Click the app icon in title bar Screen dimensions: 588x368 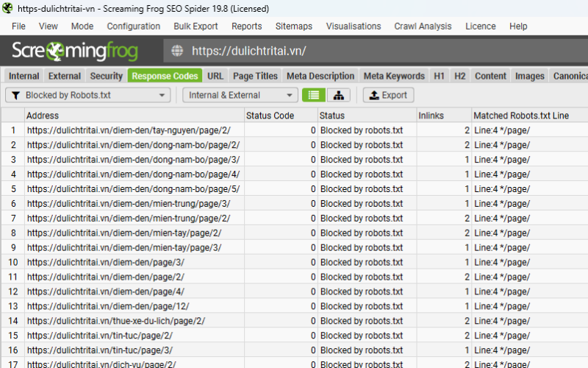pos(7,8)
